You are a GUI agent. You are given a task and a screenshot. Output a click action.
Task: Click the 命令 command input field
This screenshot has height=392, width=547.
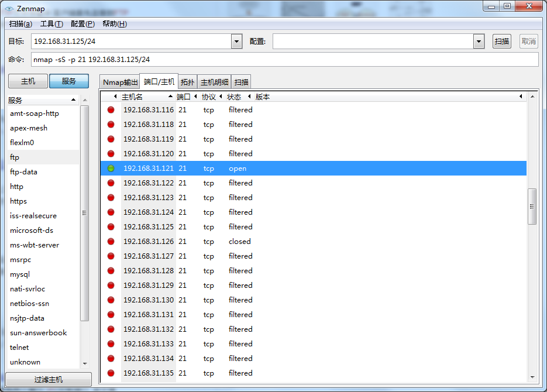(285, 60)
